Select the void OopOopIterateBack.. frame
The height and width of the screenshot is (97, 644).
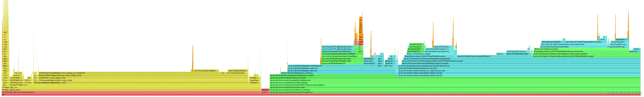[206, 71]
